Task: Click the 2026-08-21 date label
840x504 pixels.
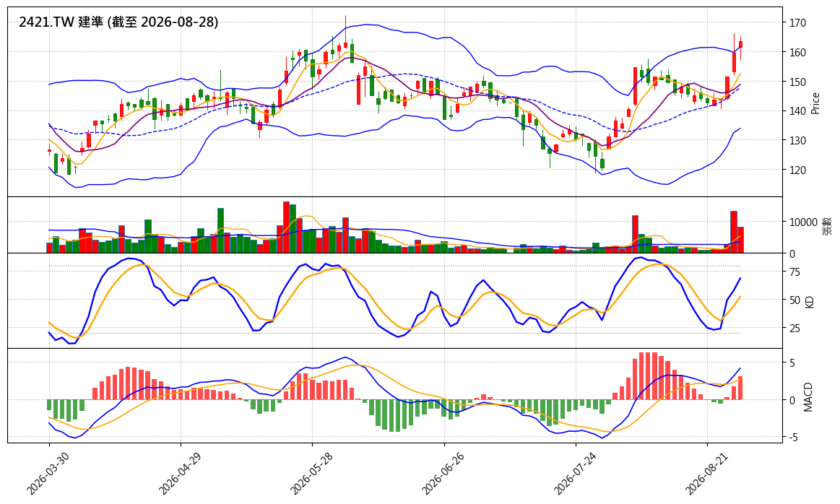Action: (x=706, y=474)
